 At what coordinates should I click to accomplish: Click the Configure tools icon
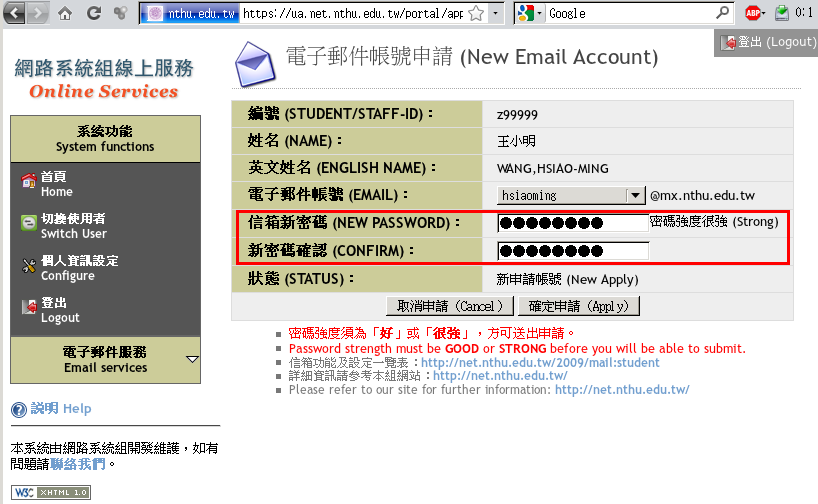[28, 267]
